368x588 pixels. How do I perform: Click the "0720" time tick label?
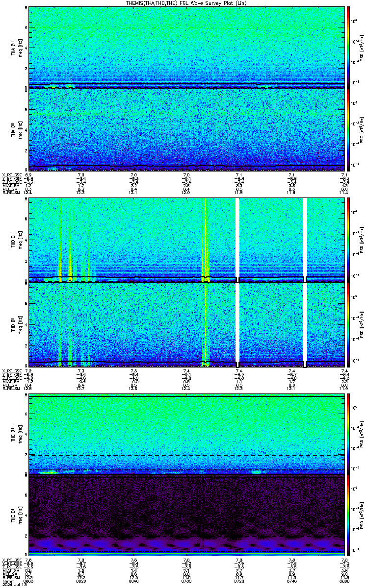[239, 581]
